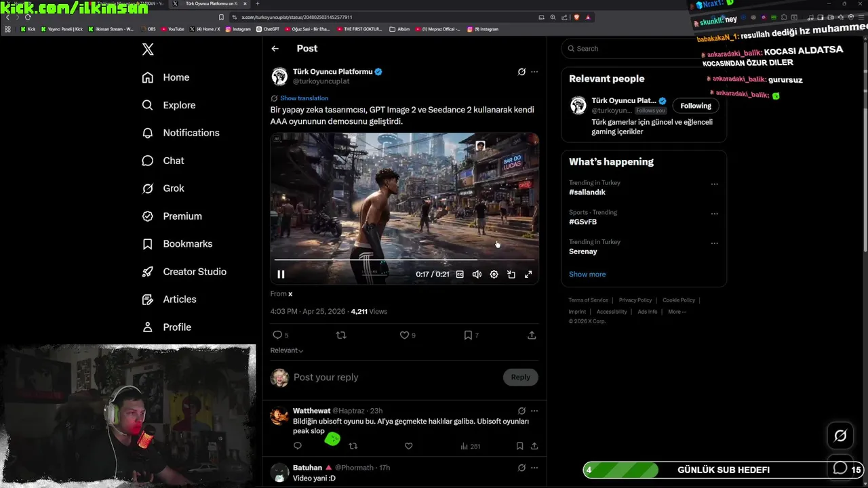Image resolution: width=868 pixels, height=488 pixels.
Task: Like Watthewat's comment
Action: click(x=408, y=446)
